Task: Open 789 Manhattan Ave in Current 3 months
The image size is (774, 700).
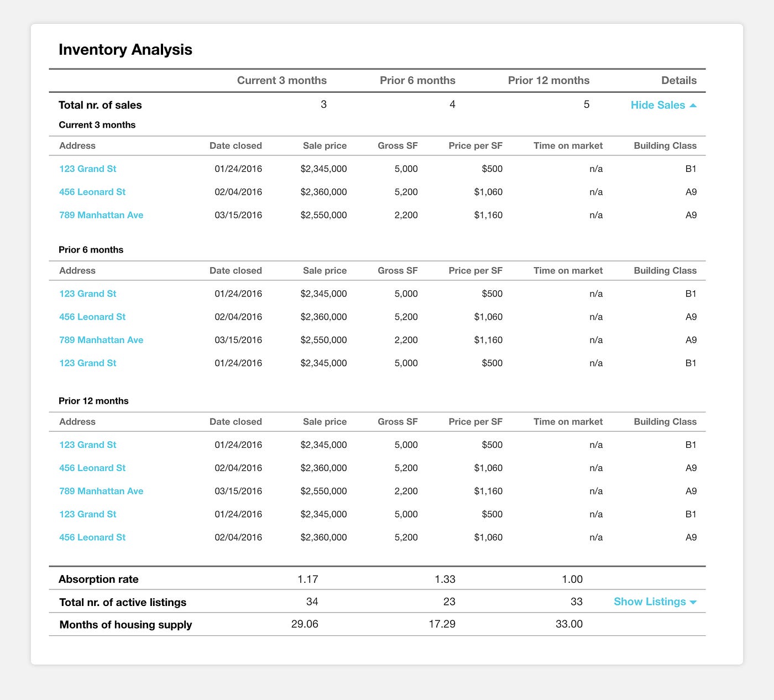Action: pos(101,215)
